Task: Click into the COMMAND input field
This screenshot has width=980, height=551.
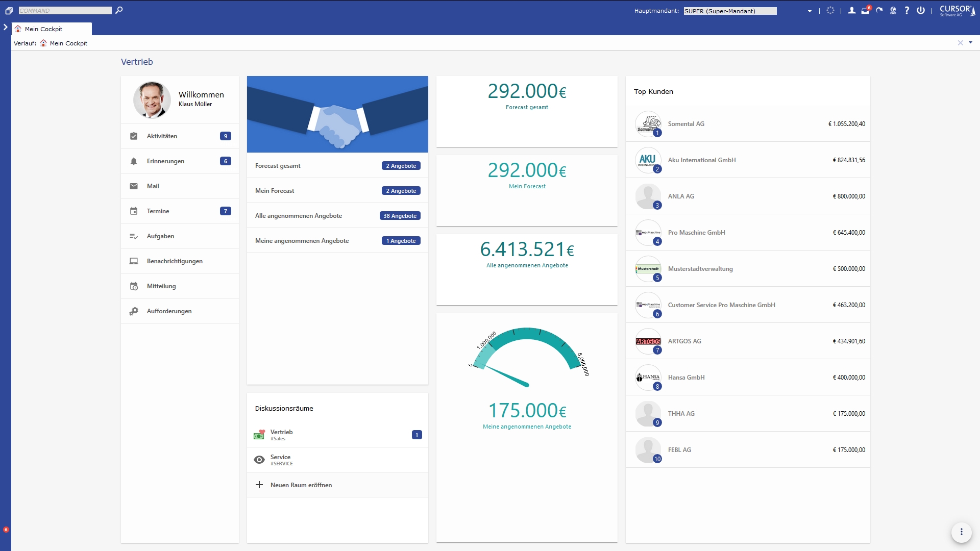Action: pyautogui.click(x=65, y=11)
